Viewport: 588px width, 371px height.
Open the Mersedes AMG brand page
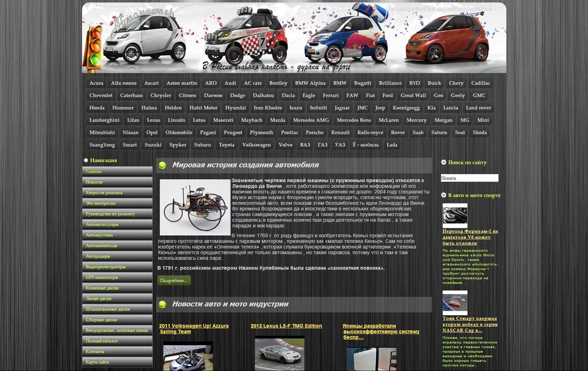pos(311,121)
